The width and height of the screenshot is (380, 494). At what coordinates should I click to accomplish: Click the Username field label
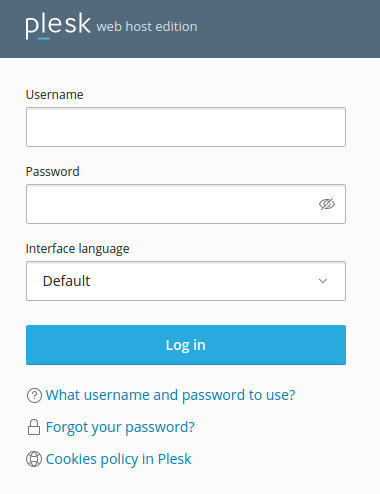point(55,95)
